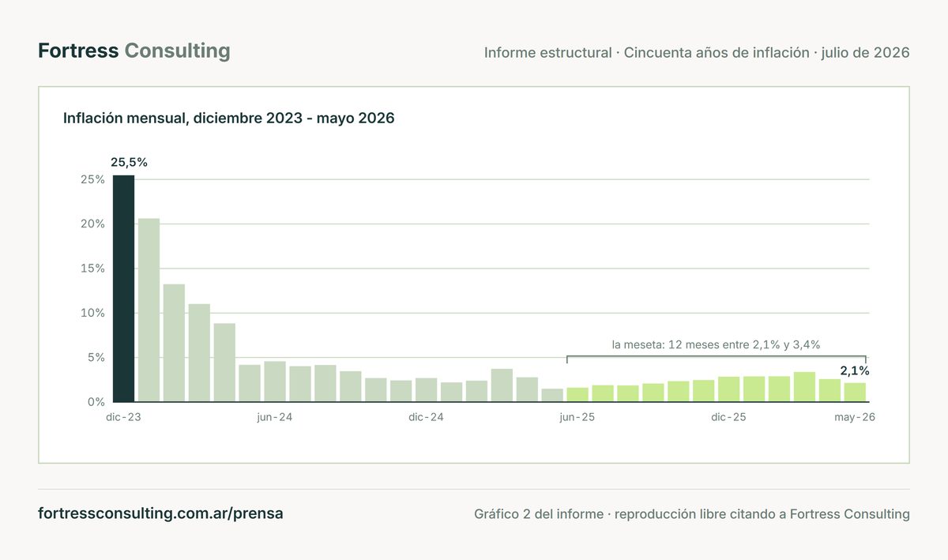Click the bar above the jun-24 label
The width and height of the screenshot is (948, 560).
275,381
